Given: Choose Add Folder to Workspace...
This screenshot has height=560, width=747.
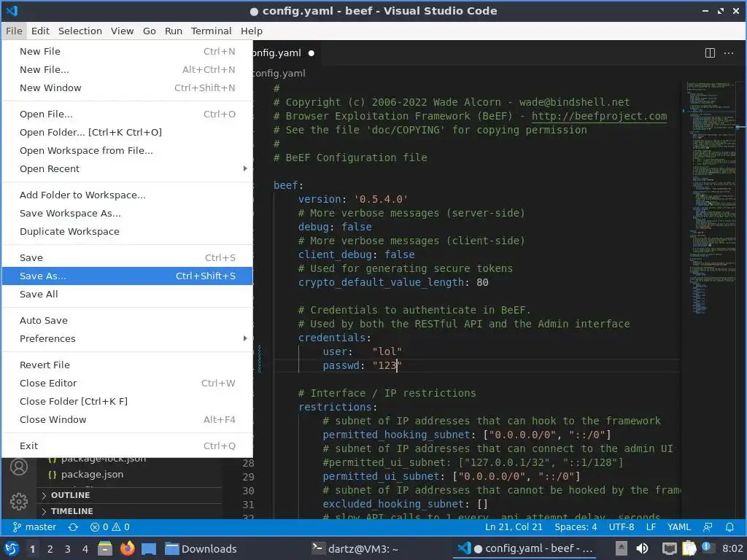Looking at the screenshot, I should click(127, 195).
